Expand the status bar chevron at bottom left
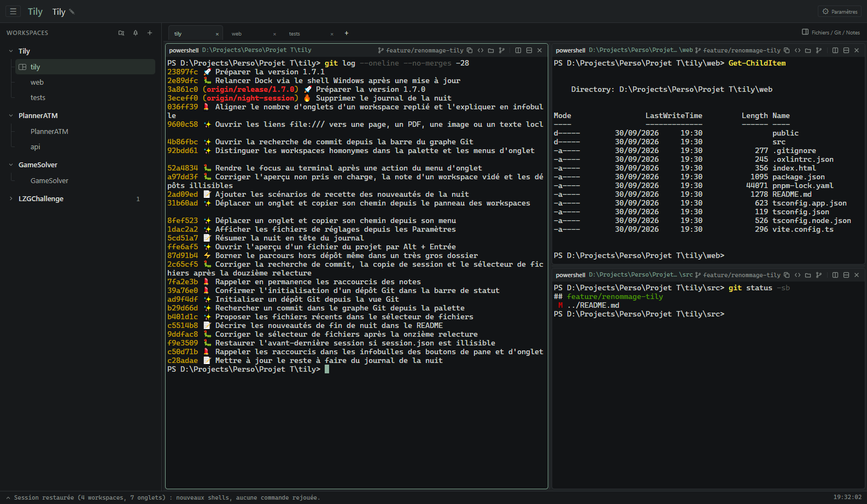 tap(8, 497)
